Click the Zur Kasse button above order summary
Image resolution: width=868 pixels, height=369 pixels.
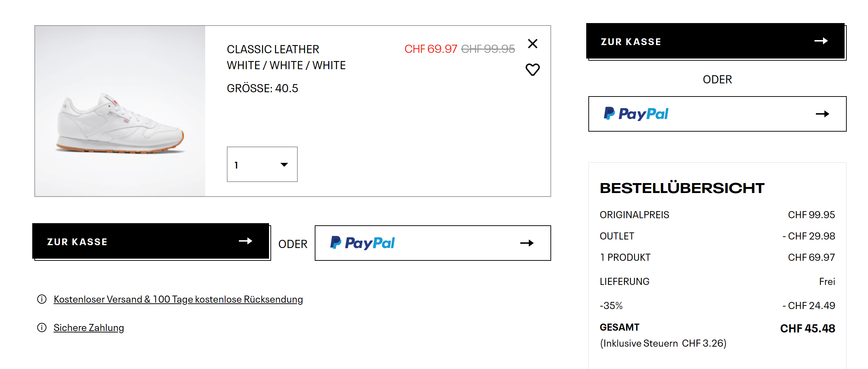715,41
